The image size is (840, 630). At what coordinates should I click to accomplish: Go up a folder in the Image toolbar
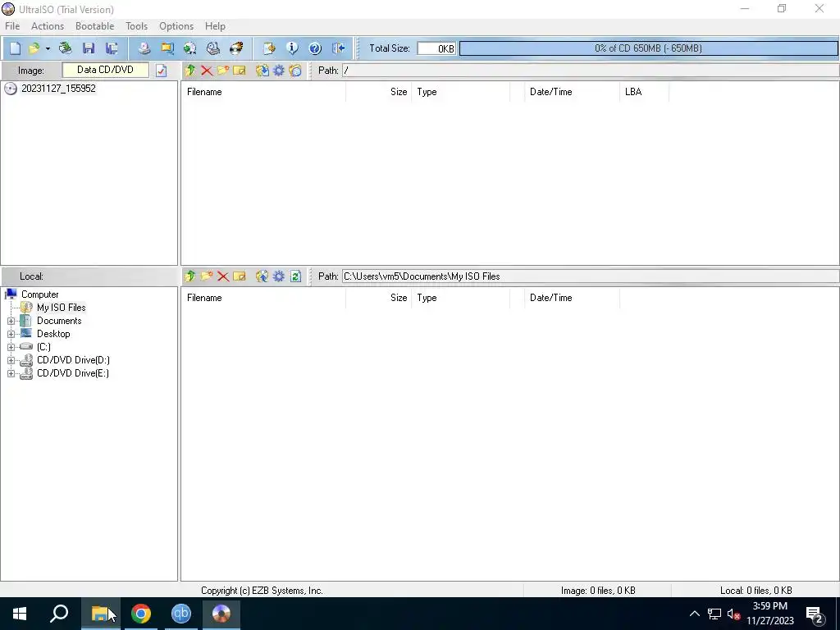coord(190,71)
